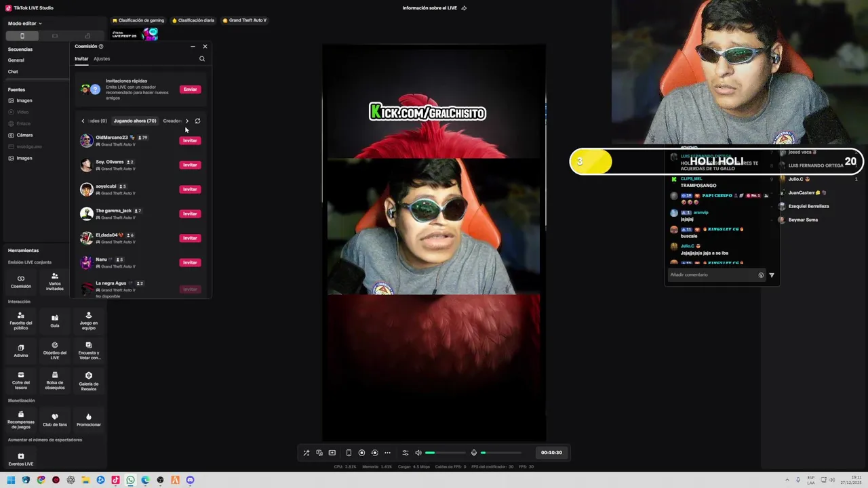
Task: Invite soyelcubi to co-stream
Action: click(x=190, y=190)
